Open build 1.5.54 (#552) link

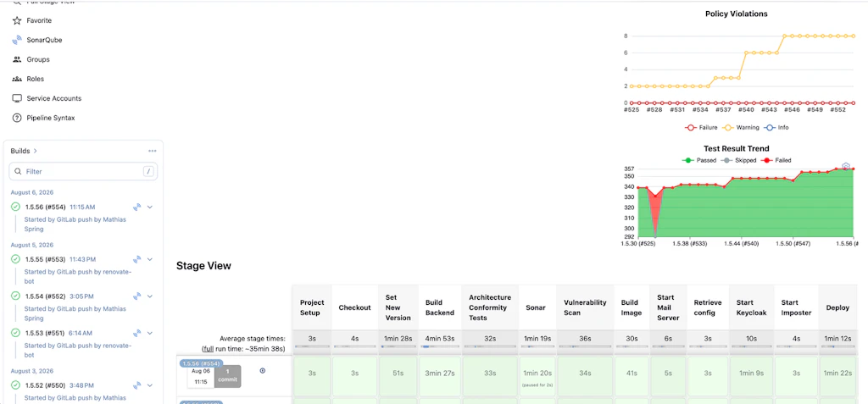tap(46, 296)
